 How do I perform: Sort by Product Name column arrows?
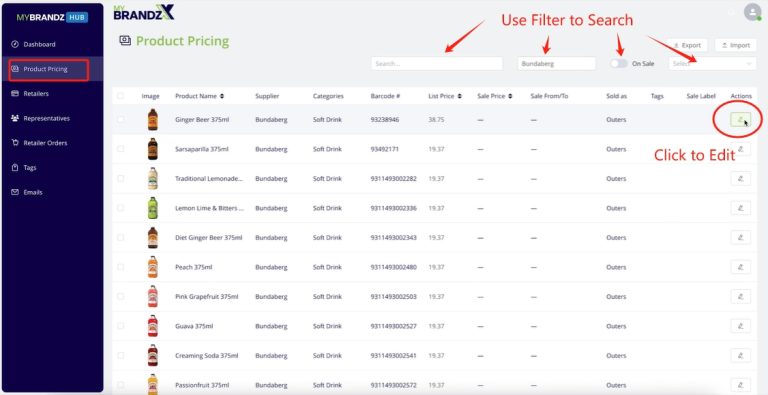click(222, 96)
